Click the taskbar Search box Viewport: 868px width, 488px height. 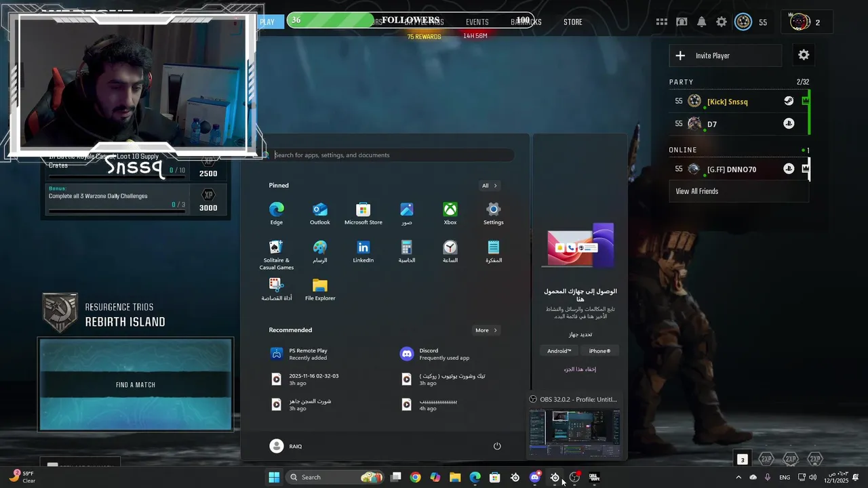[335, 477]
